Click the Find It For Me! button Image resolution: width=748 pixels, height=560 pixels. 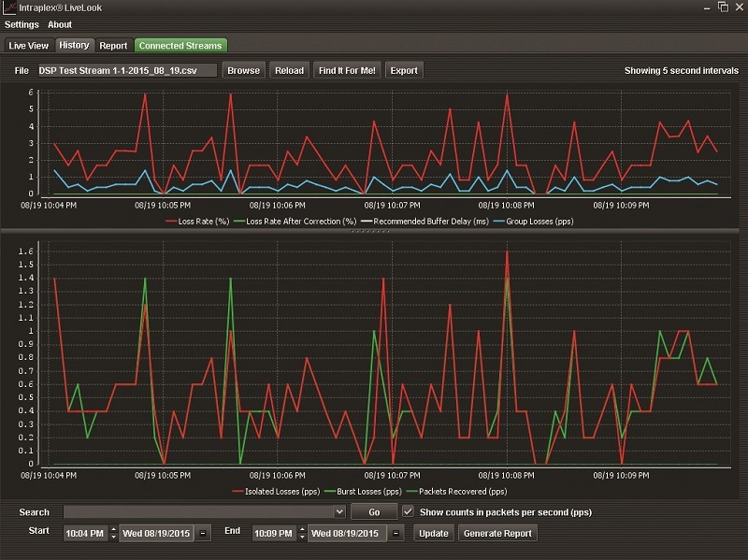348,70
